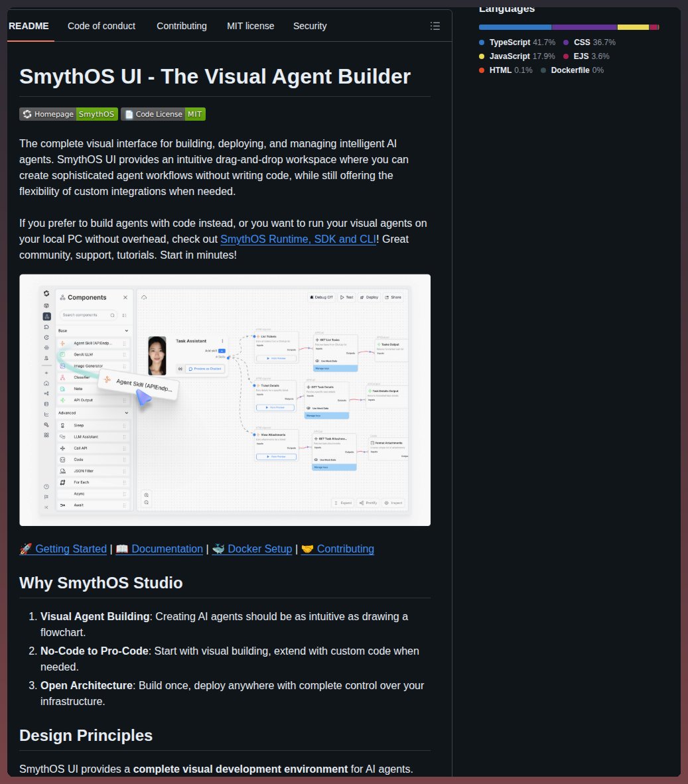Select CSS 36.7% language entry
The width and height of the screenshot is (688, 784).
[x=590, y=42]
